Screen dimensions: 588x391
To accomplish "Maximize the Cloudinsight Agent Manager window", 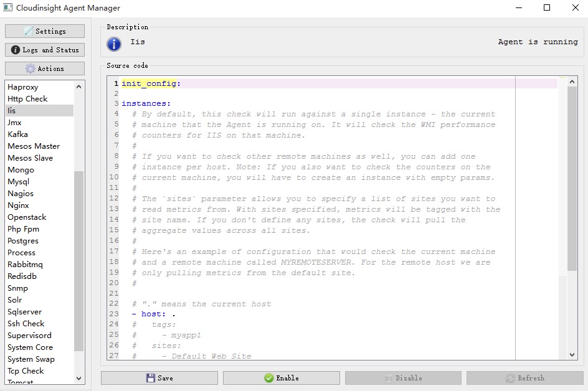I will 547,7.
